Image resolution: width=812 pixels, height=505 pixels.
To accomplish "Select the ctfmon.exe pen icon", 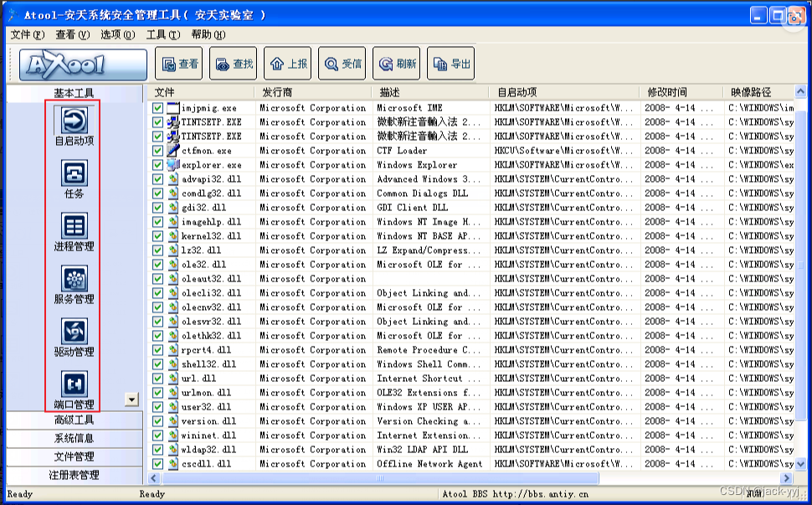I will pyautogui.click(x=173, y=151).
